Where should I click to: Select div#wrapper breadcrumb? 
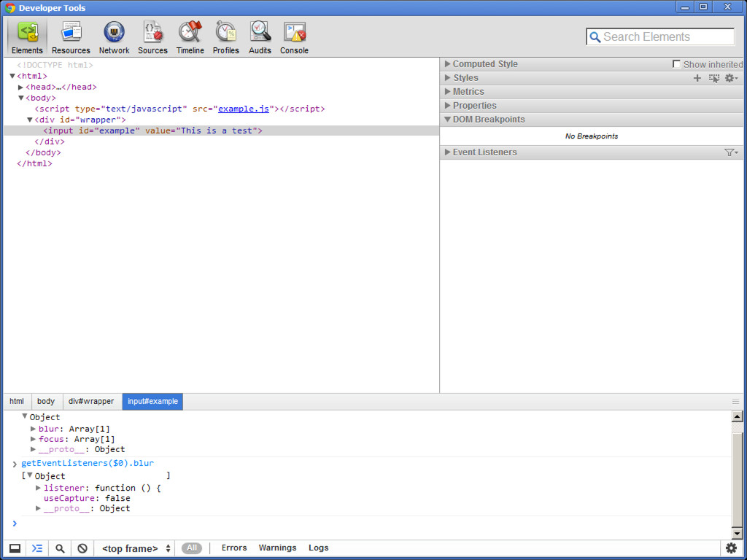point(91,402)
